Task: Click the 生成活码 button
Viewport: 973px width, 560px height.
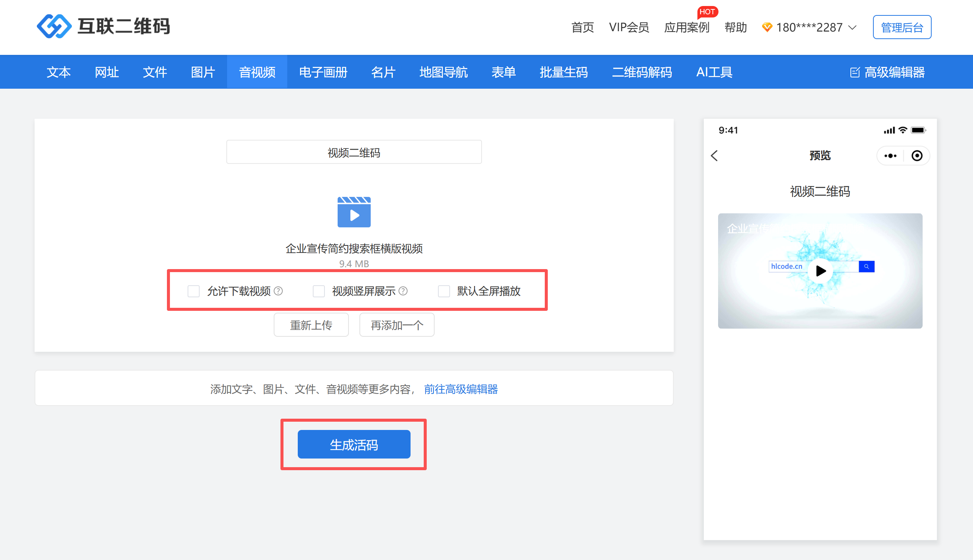Action: click(x=354, y=444)
